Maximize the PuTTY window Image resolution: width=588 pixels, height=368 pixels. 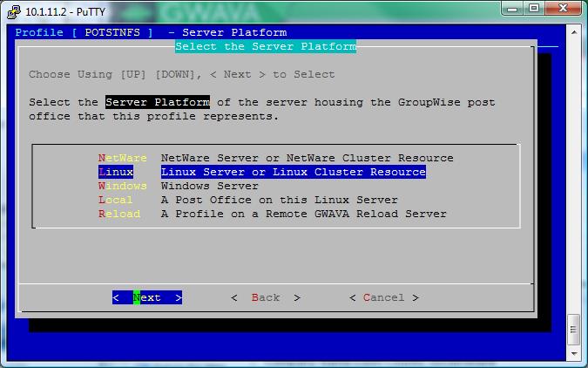point(534,9)
